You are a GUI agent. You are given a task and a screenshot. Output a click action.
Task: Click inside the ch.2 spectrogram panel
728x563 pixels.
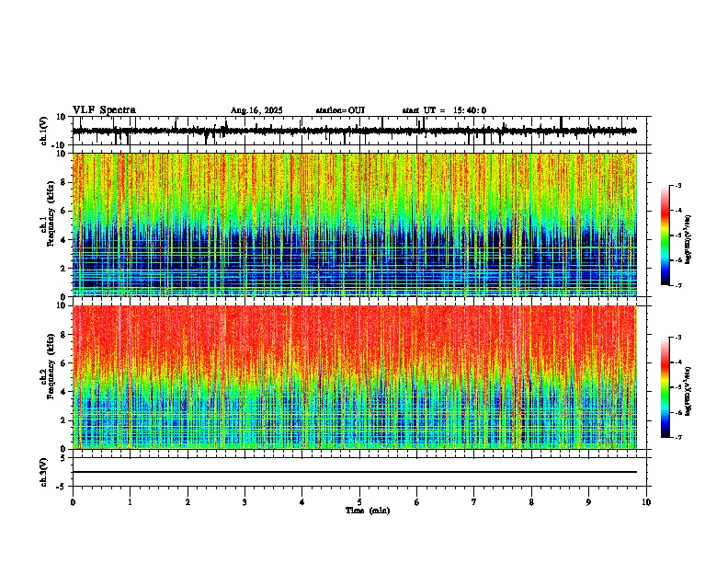click(x=354, y=377)
